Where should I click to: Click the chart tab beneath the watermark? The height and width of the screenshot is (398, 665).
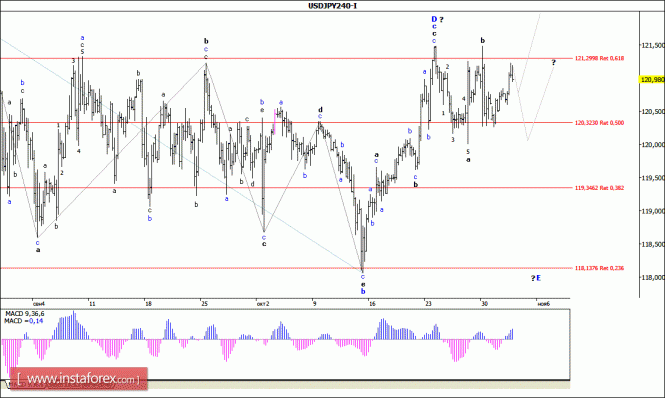coord(25,384)
